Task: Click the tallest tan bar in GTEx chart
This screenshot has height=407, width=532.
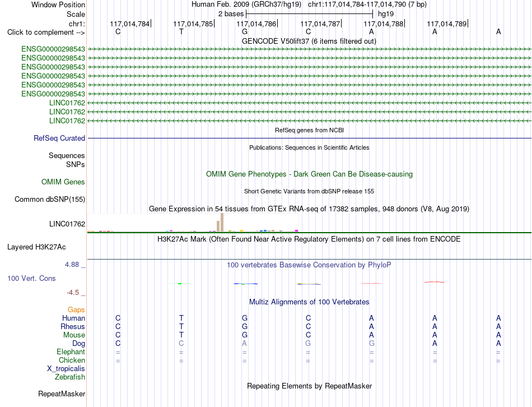Action: coord(222,223)
